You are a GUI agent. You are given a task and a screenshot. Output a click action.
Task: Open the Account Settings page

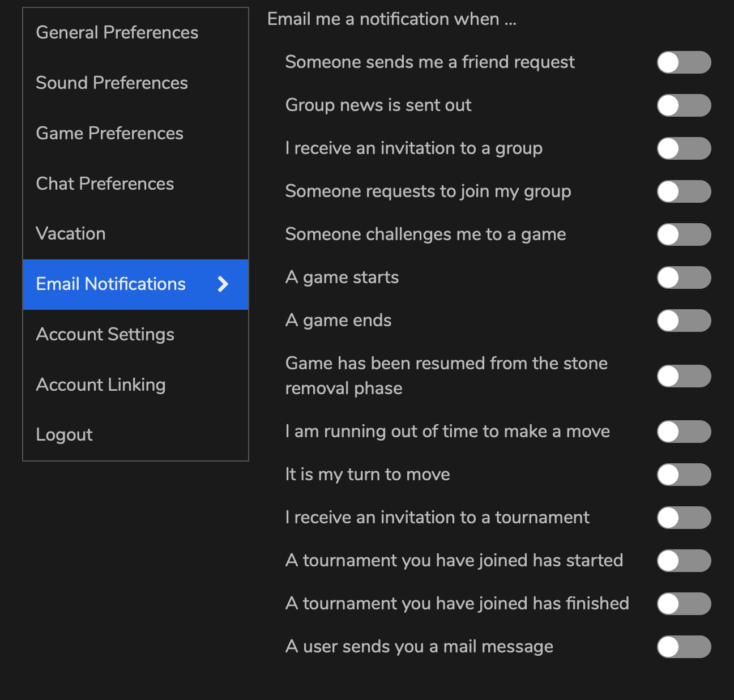pyautogui.click(x=105, y=335)
